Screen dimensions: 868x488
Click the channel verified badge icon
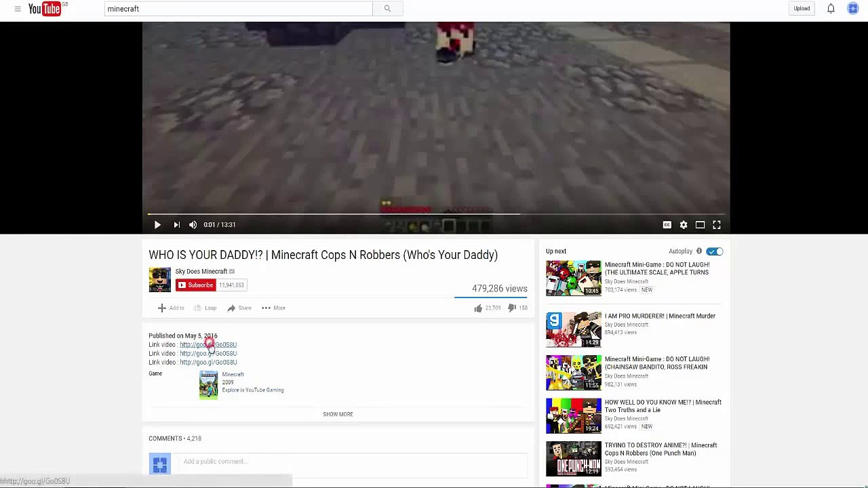(x=232, y=272)
